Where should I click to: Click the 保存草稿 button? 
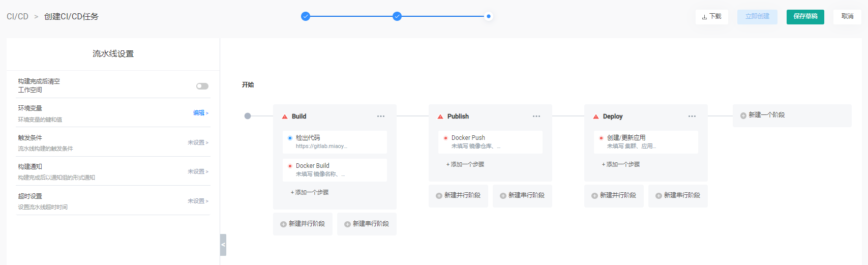point(805,16)
